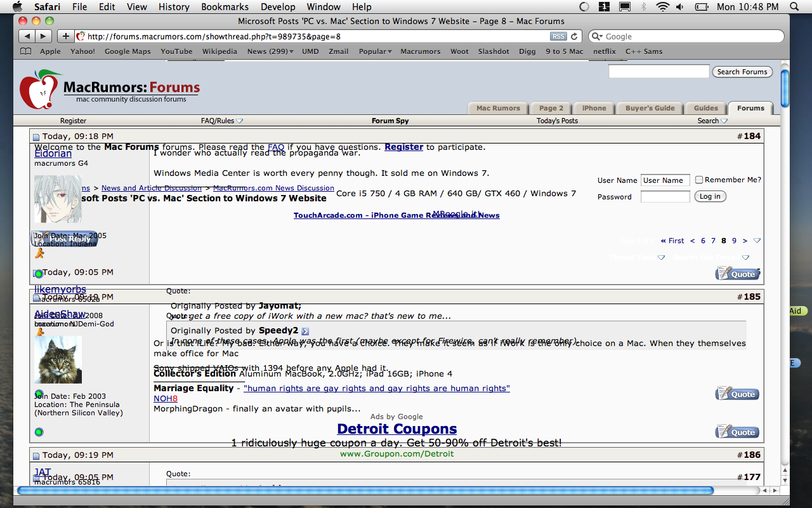This screenshot has height=508, width=812.
Task: Open the File menu
Action: (x=80, y=7)
